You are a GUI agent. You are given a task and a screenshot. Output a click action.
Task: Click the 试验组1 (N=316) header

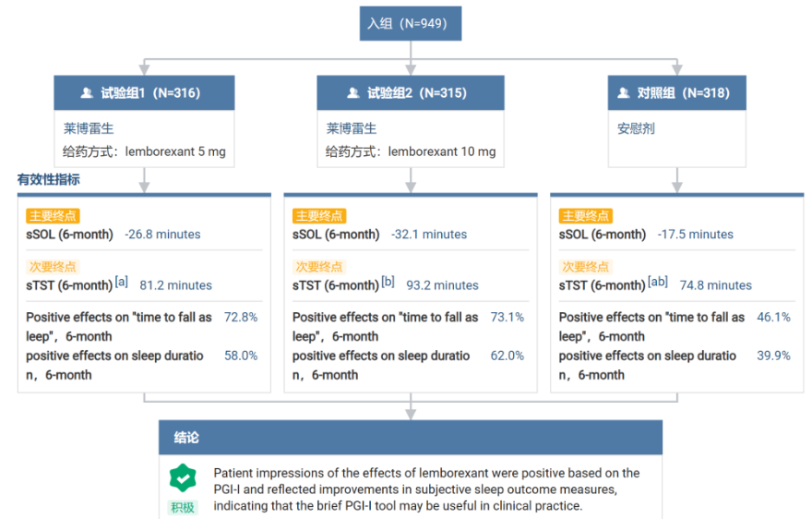(144, 93)
